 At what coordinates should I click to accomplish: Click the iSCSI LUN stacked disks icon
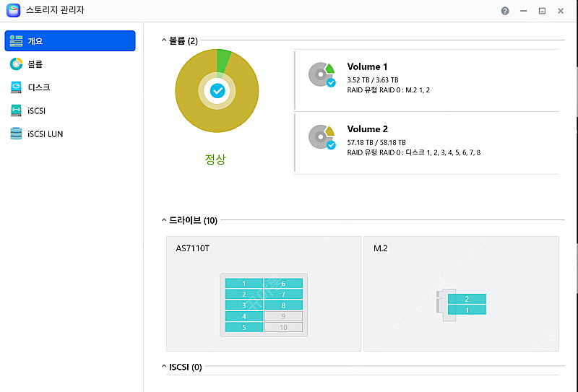(x=16, y=134)
